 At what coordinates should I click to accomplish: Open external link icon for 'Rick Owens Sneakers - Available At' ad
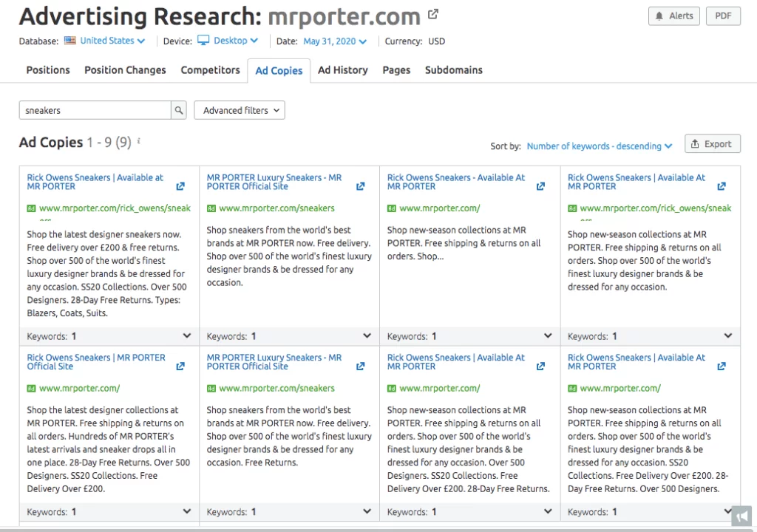540,186
